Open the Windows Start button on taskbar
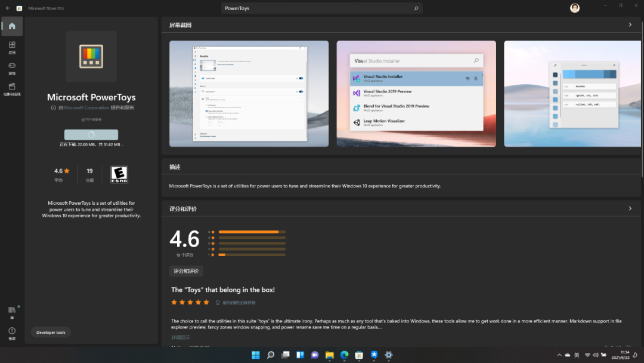 pyautogui.click(x=256, y=355)
